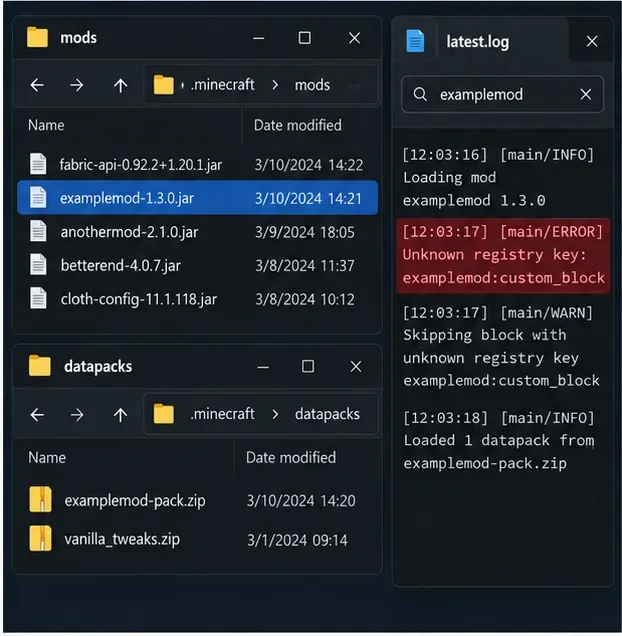
Task: Click date 3/9/2024 18:05 cell
Action: [x=305, y=232]
